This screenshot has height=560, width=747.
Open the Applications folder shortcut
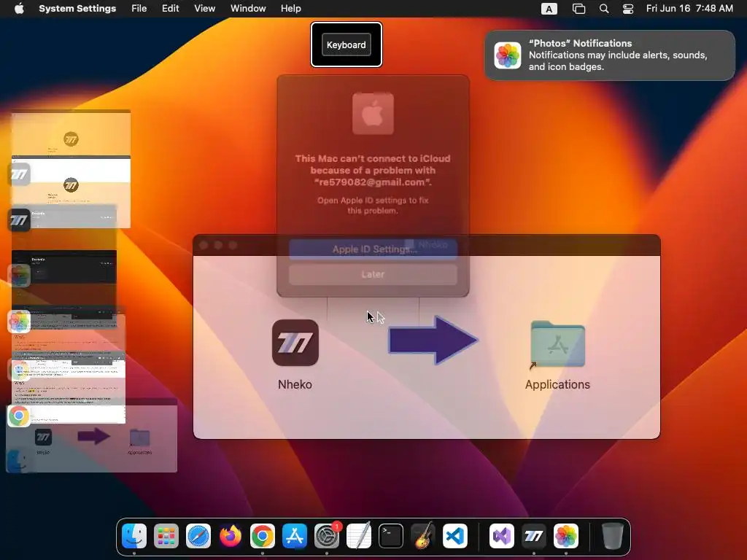[x=557, y=345]
